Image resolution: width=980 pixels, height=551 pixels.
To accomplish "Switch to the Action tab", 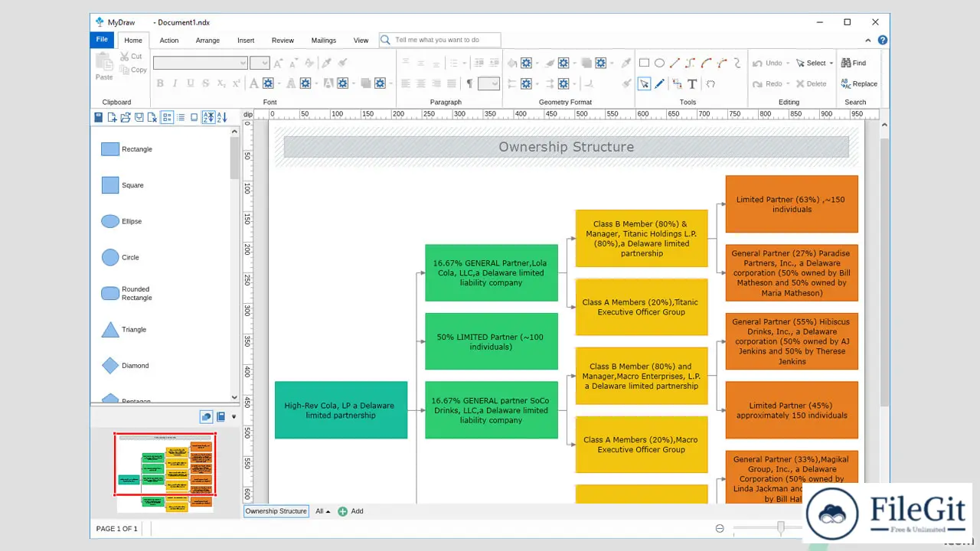I will click(169, 41).
